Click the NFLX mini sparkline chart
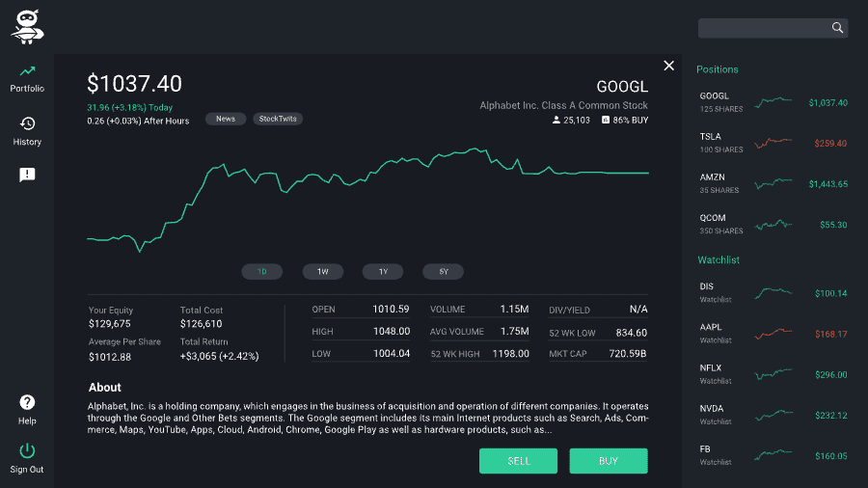 [773, 374]
